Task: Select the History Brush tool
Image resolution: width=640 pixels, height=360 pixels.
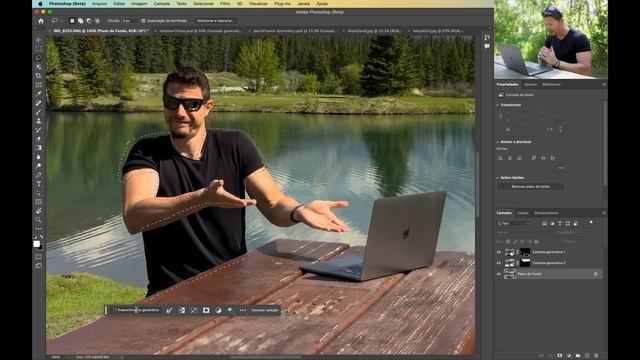Action: point(38,130)
